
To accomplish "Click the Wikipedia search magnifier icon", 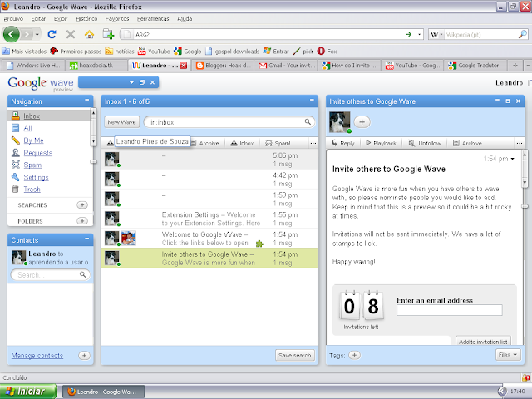I will click(x=523, y=34).
